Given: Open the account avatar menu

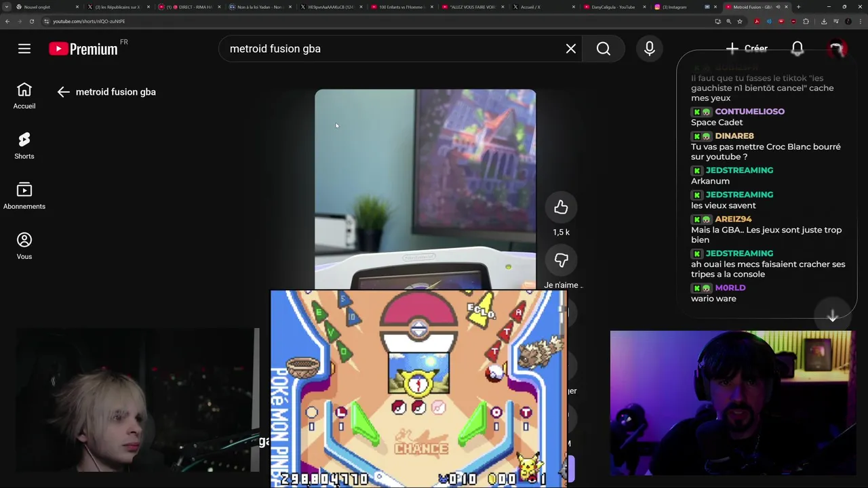Looking at the screenshot, I should [x=836, y=49].
